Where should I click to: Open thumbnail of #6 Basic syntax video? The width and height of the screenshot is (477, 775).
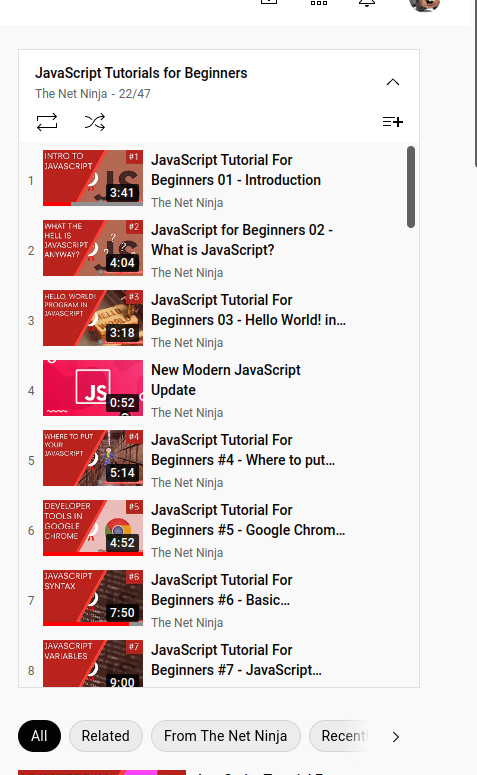(93, 598)
